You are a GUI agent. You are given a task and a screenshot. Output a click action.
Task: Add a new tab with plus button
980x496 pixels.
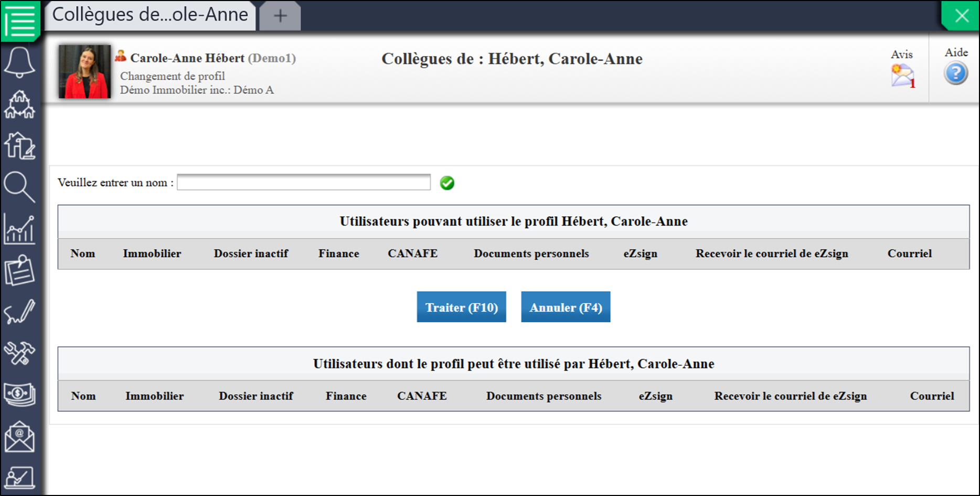pos(280,16)
